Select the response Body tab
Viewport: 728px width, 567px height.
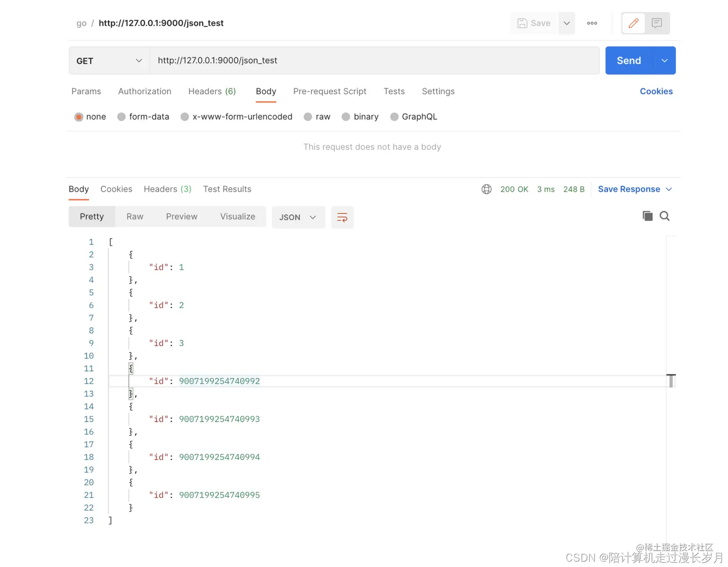point(78,189)
